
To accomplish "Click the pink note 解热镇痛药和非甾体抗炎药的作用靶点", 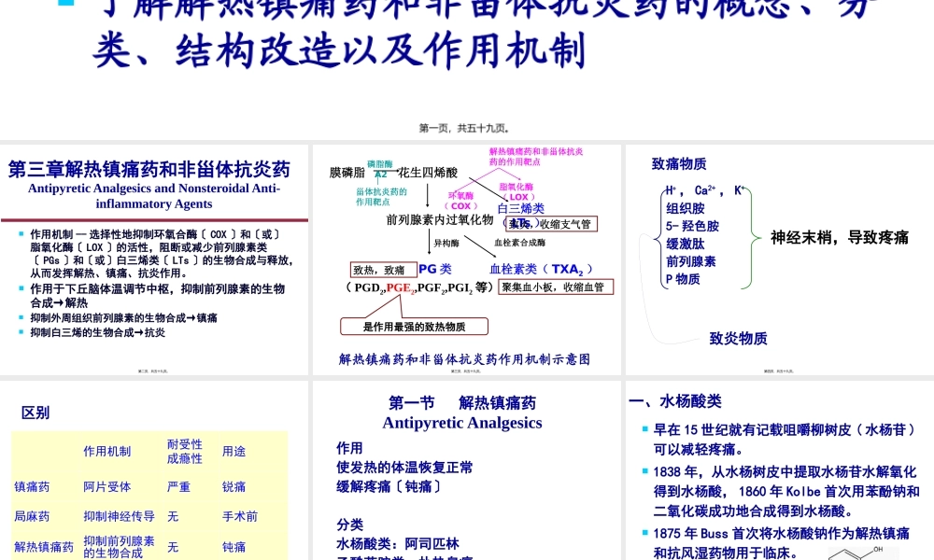I will [x=536, y=157].
